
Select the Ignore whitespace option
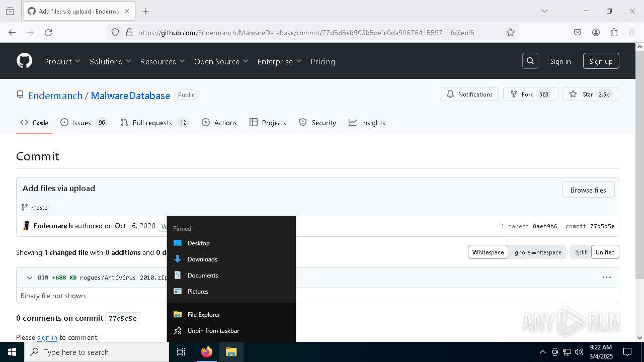pos(537,252)
